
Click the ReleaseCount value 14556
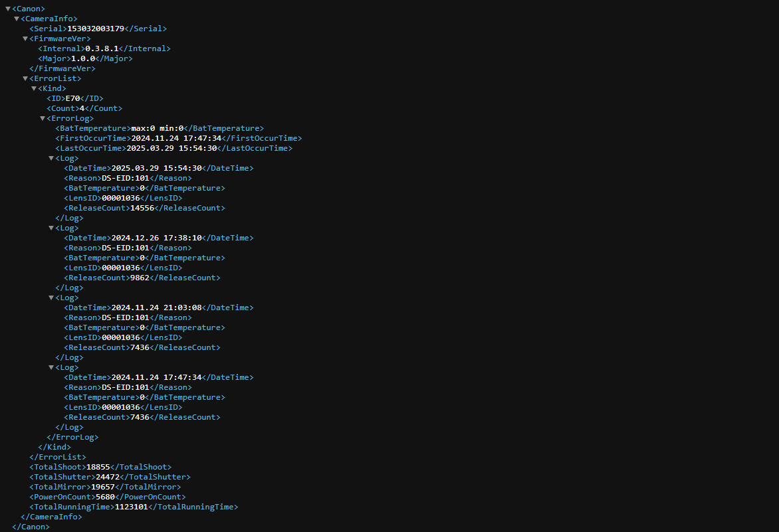coord(142,208)
